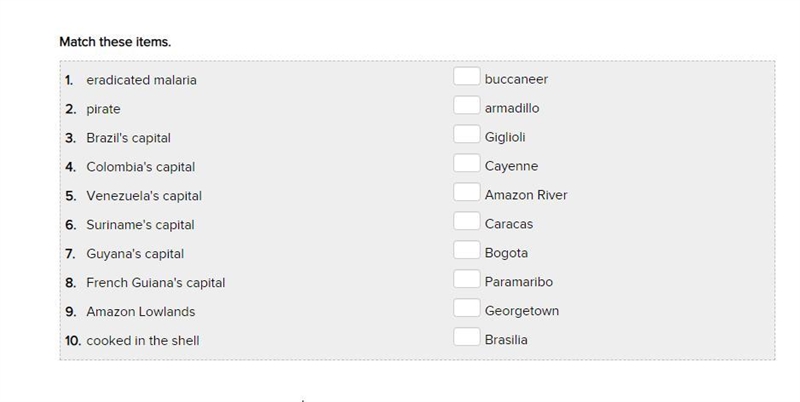Select the Colombia's capital item
The width and height of the screenshot is (800, 402).
tap(141, 167)
